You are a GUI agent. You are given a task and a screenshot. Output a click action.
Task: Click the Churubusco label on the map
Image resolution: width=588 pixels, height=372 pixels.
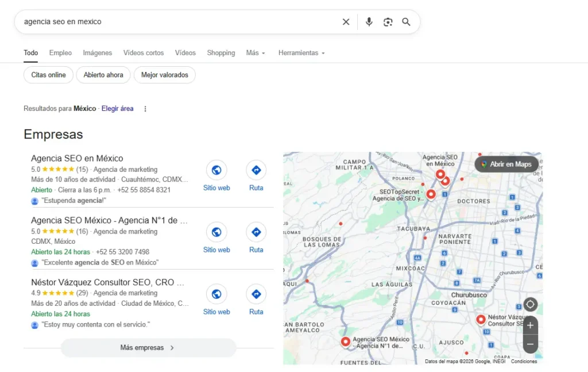pos(469,295)
